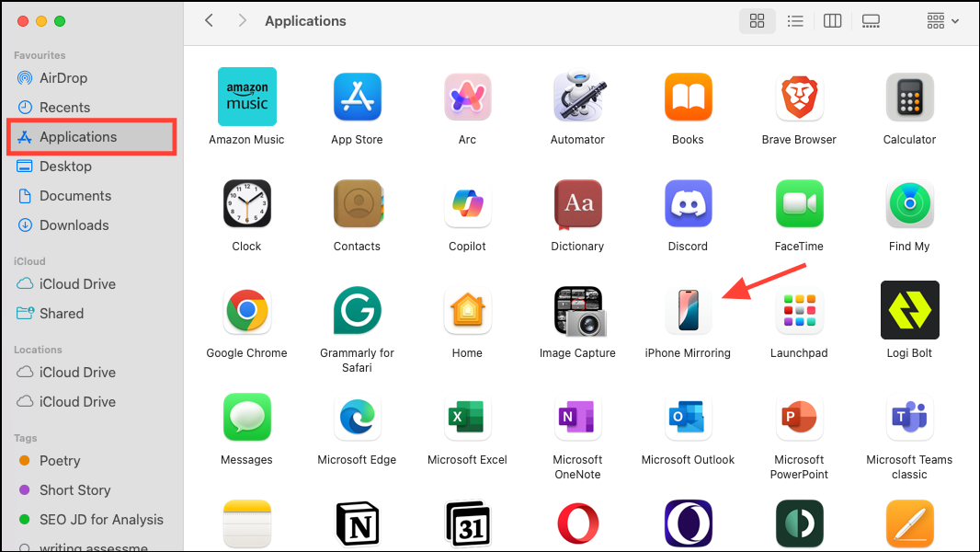980x552 pixels.
Task: Open Shared folder in sidebar
Action: click(x=92, y=313)
